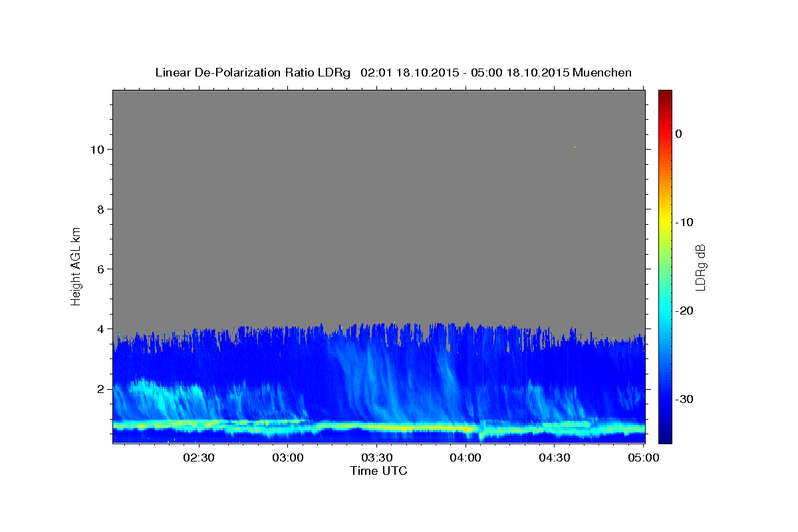Click the 05:00 time tick label
This screenshot has height=532, width=798.
643,458
